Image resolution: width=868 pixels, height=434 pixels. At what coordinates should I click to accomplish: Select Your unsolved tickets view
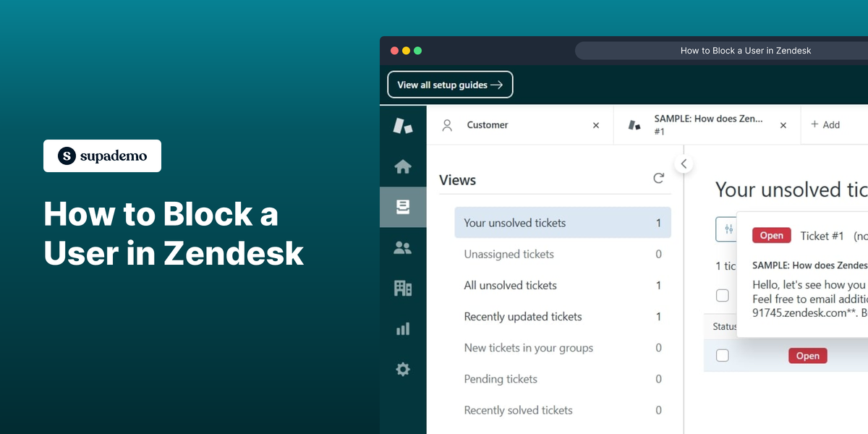tap(563, 223)
